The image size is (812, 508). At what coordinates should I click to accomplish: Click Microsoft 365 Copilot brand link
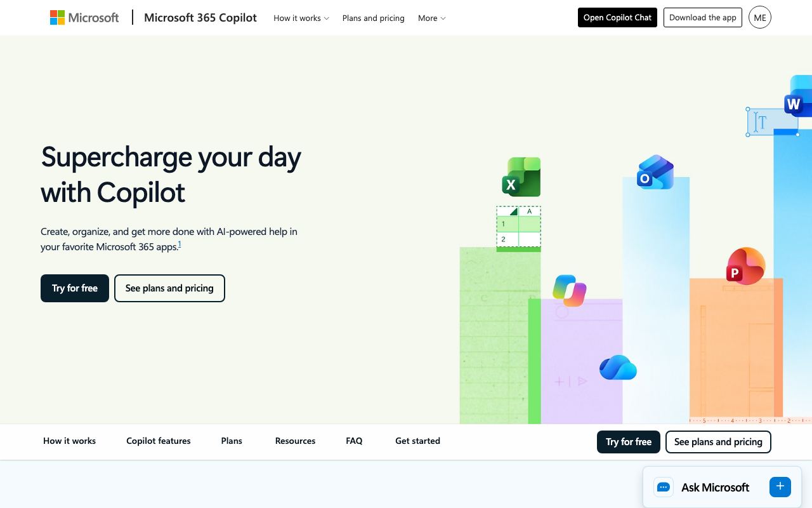(x=200, y=18)
